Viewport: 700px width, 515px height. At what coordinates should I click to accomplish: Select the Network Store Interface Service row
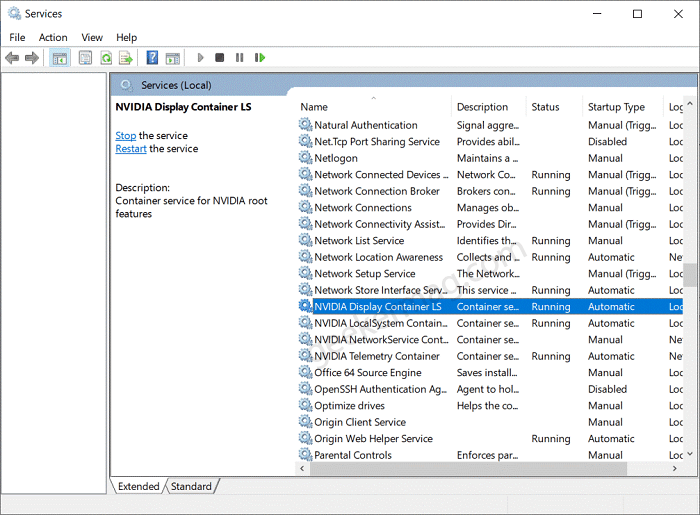[x=490, y=290]
